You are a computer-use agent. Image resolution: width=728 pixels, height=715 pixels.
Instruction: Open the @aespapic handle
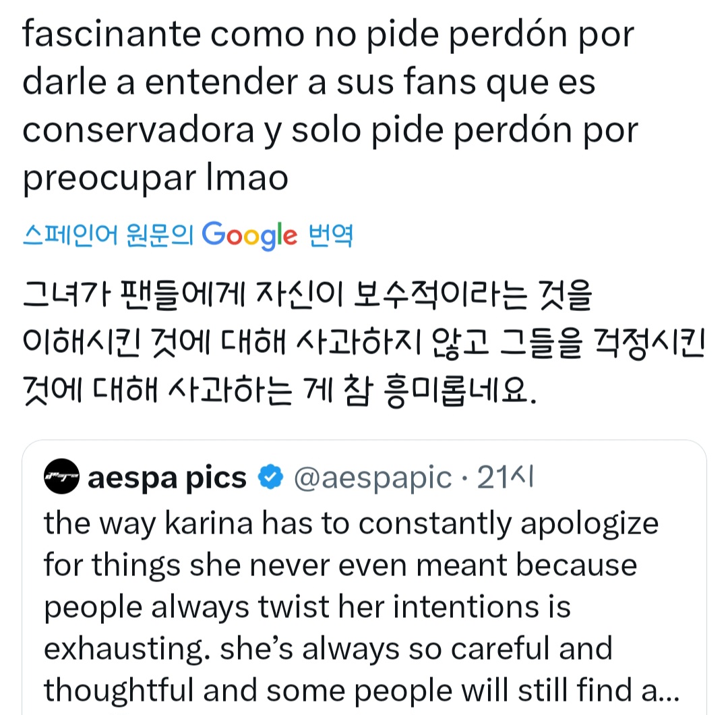(x=372, y=478)
